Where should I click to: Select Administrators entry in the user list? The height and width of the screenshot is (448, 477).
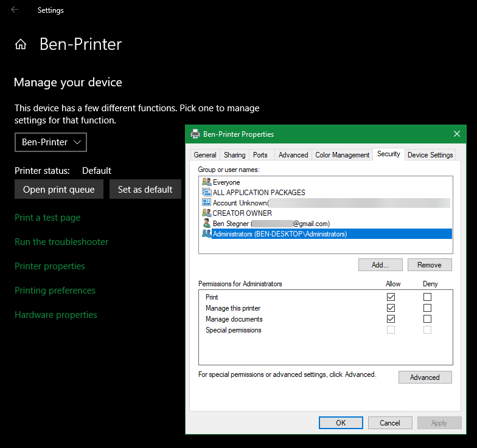279,234
